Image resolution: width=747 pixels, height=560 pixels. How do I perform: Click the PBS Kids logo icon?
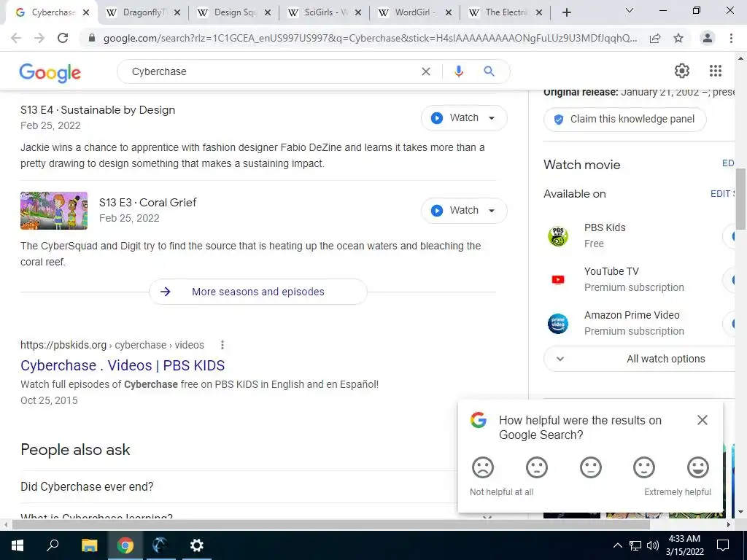click(558, 236)
